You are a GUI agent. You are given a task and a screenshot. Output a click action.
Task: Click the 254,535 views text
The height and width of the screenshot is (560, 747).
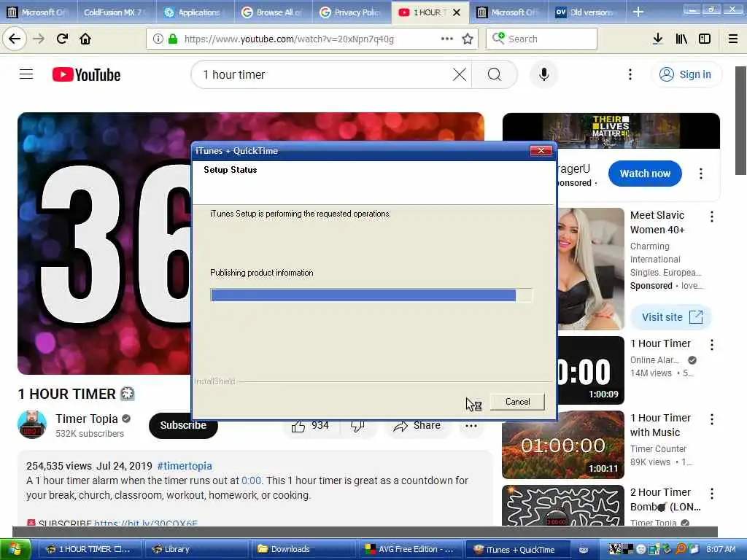coord(58,466)
